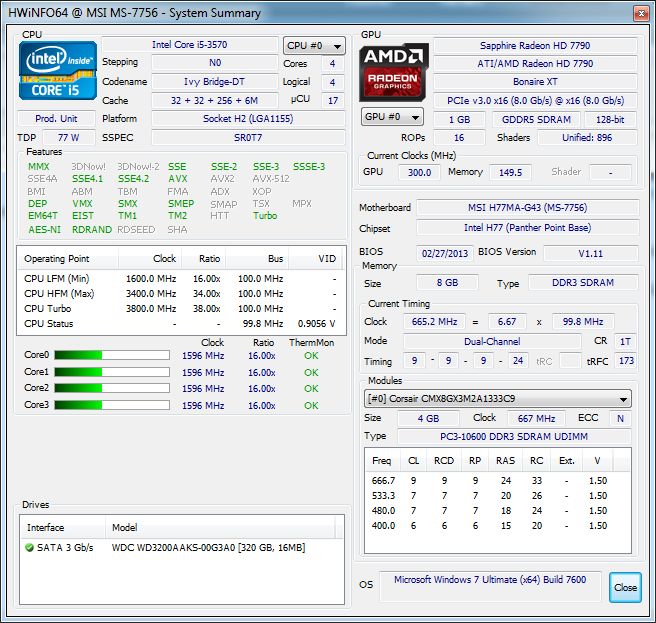Click the CPU Status row
This screenshot has width=656, height=623.
click(x=181, y=324)
